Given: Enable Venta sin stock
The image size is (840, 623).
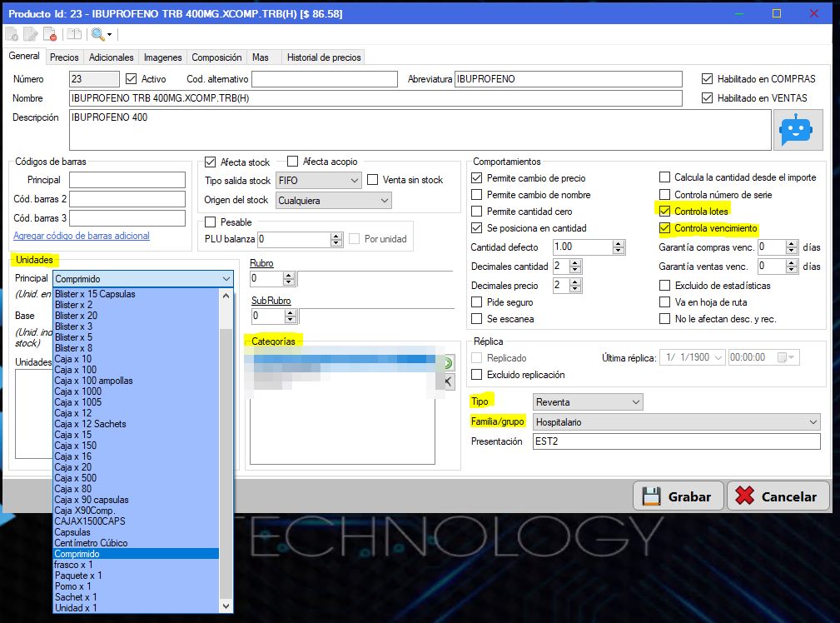Looking at the screenshot, I should (x=373, y=180).
